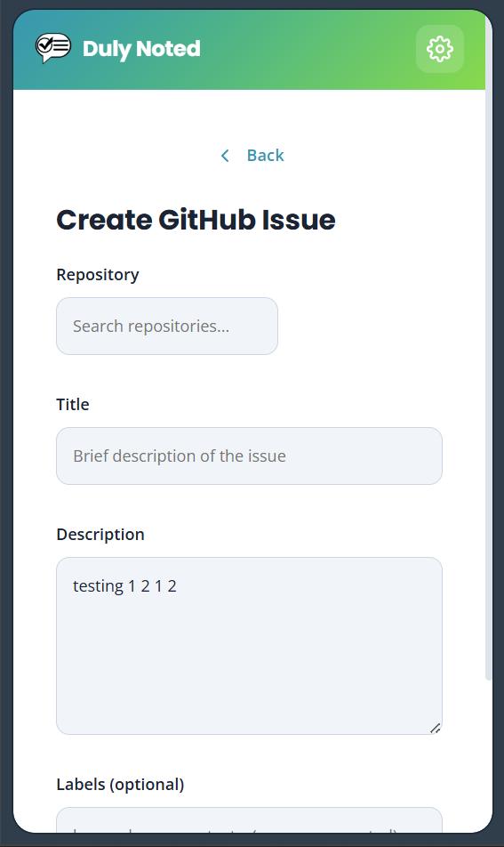Open settings via the gear icon
Screen dimensions: 504x847
coord(440,49)
